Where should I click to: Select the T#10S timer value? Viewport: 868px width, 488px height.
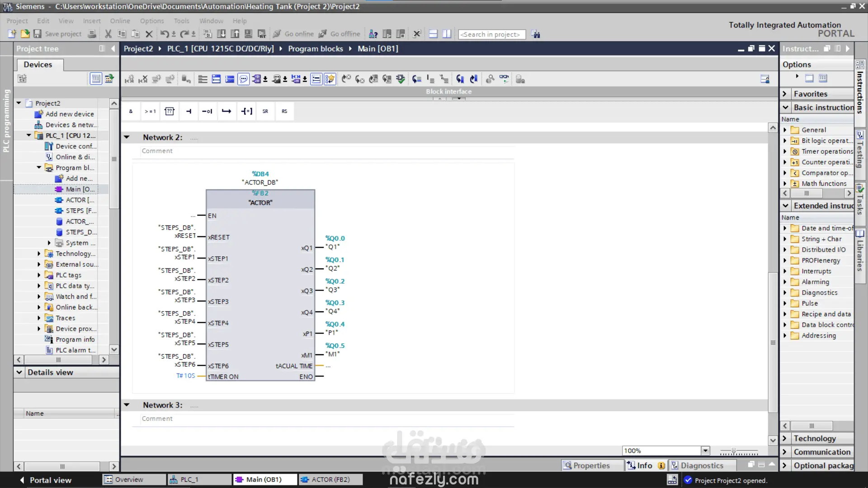tap(185, 376)
